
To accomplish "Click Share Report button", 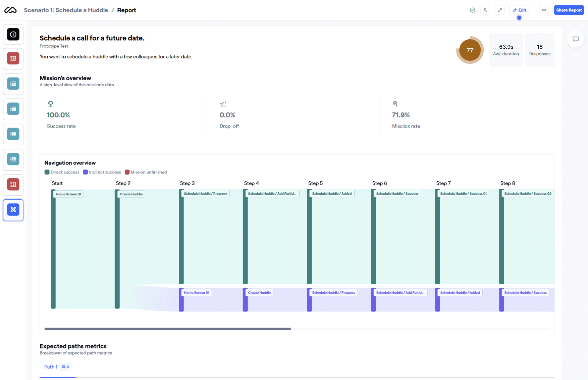I will pyautogui.click(x=569, y=10).
